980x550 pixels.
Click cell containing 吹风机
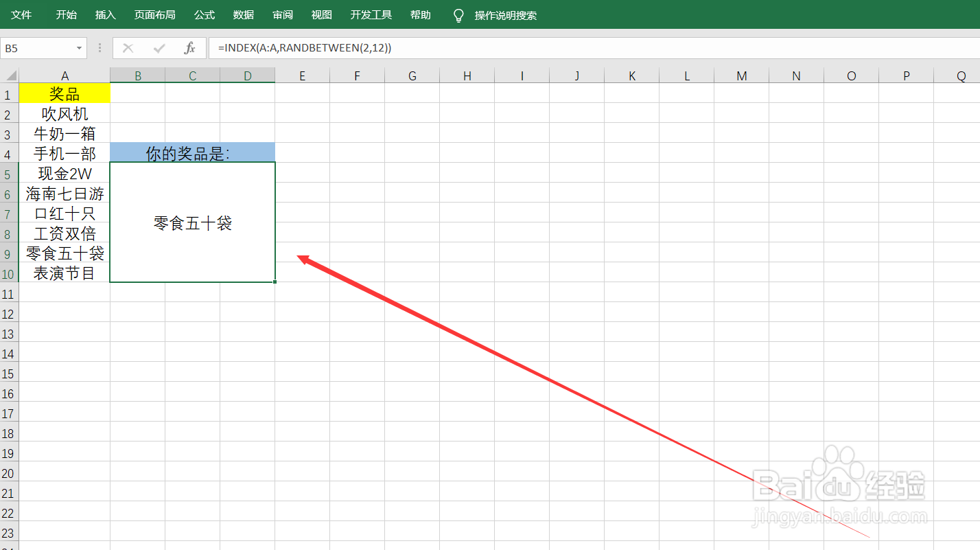[65, 113]
